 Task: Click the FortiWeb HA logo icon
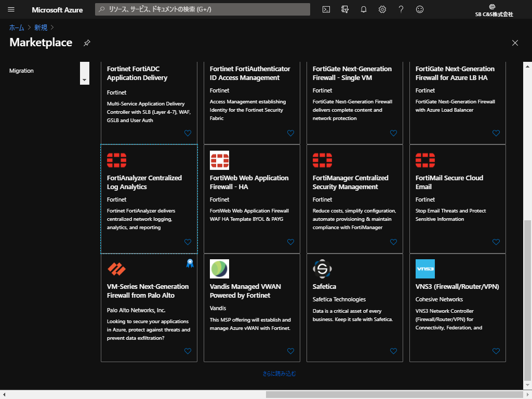tap(220, 160)
